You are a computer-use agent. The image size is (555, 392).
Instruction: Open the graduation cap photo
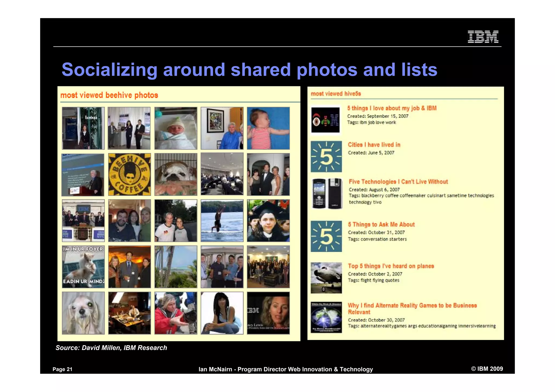[268, 221]
